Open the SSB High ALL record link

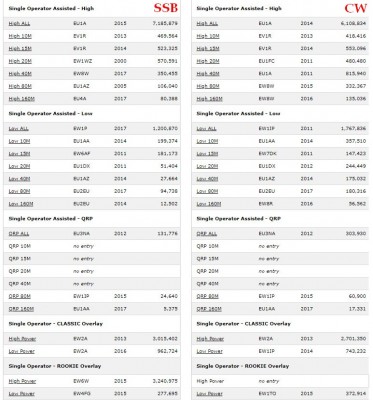pos(19,24)
